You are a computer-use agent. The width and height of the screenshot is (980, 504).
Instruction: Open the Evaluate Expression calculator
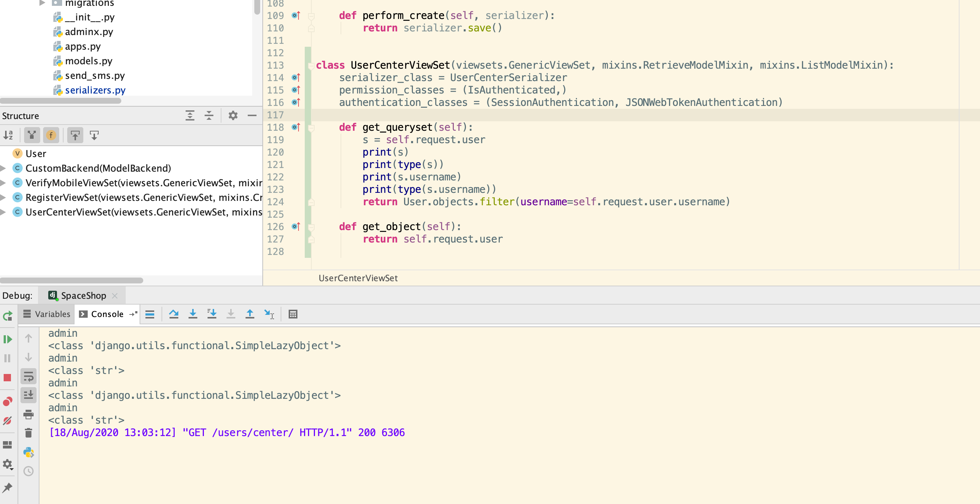(x=293, y=314)
